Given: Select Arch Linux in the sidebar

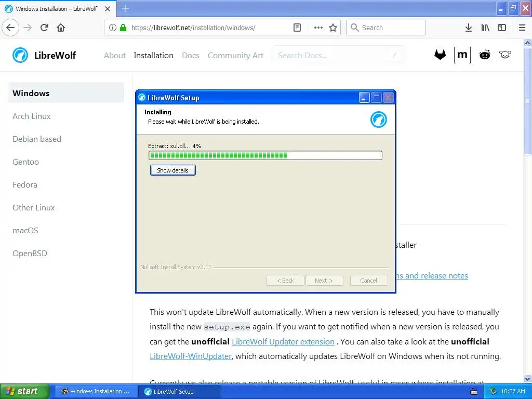Looking at the screenshot, I should click(32, 116).
